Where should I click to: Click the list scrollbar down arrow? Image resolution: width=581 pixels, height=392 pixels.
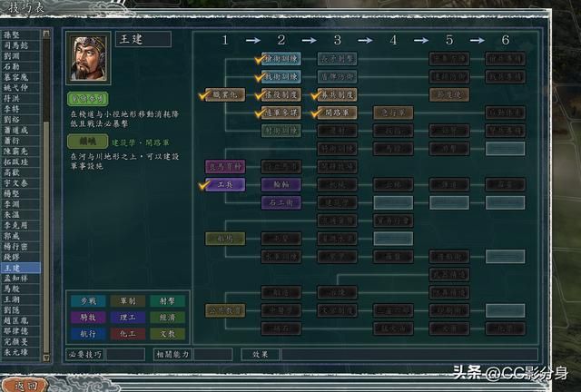pyautogui.click(x=46, y=358)
